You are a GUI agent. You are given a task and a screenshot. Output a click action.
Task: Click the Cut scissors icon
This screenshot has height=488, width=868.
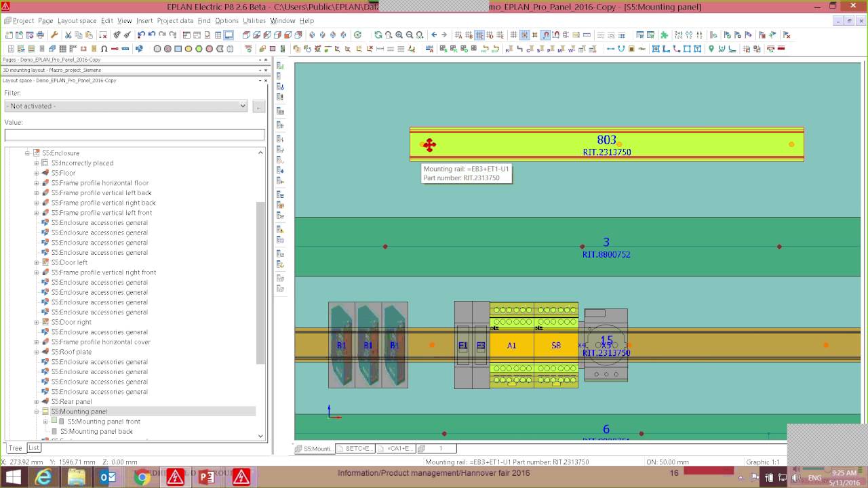tap(68, 35)
